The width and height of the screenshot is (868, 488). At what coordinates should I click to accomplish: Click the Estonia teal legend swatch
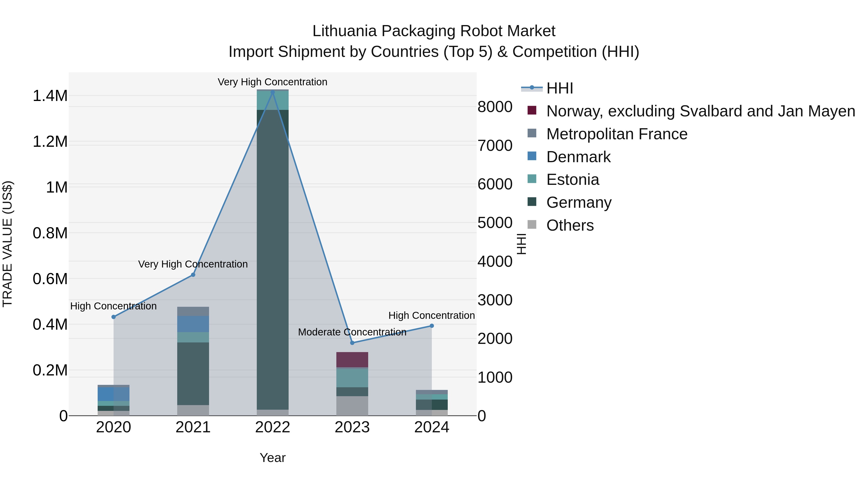[532, 179]
